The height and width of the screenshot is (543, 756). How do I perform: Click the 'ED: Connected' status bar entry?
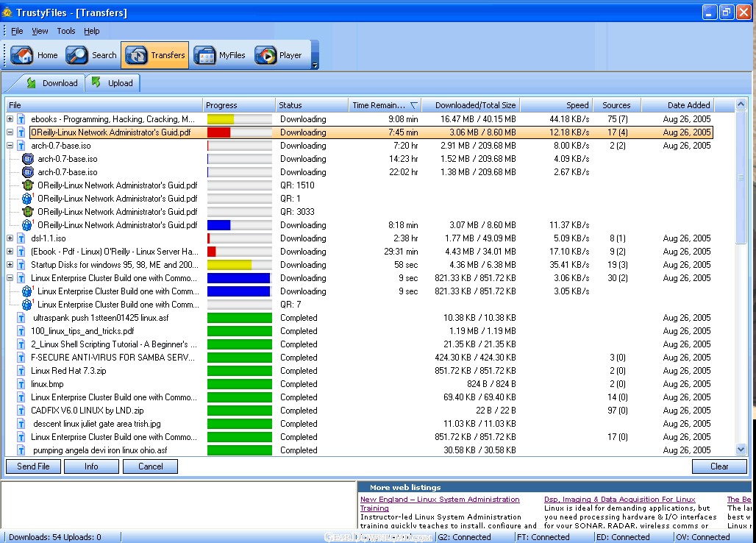click(x=623, y=537)
